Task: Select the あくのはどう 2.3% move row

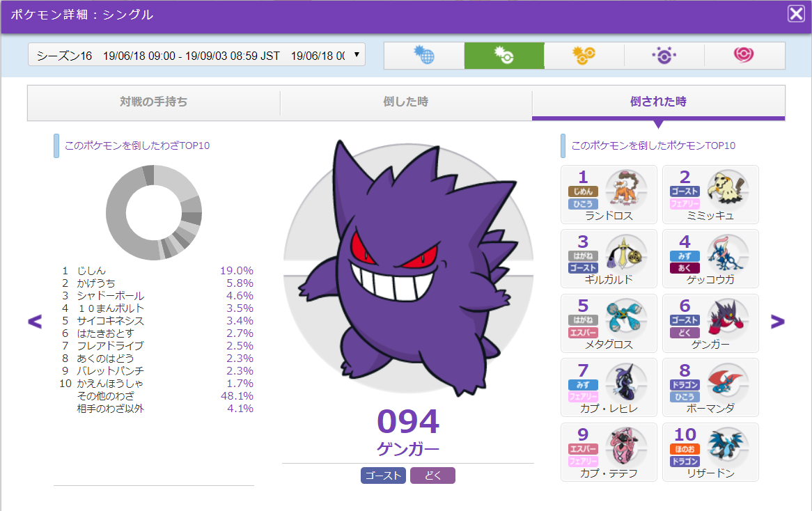Action: coord(157,359)
